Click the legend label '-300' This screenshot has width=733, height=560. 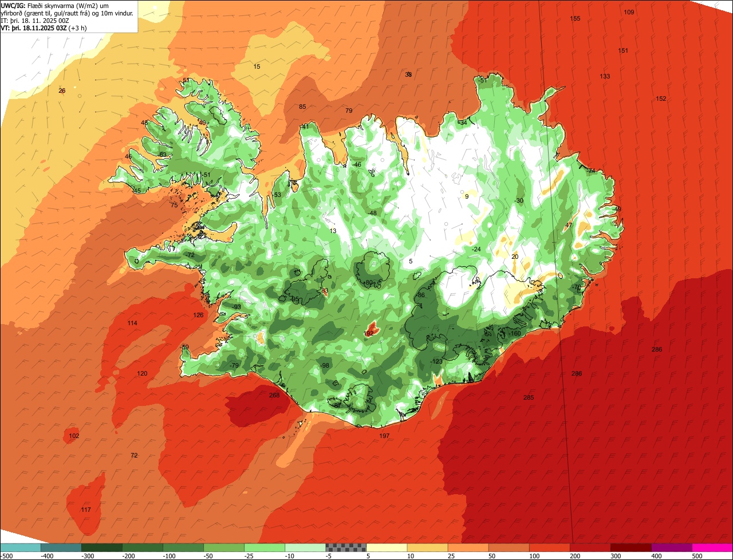click(x=89, y=555)
